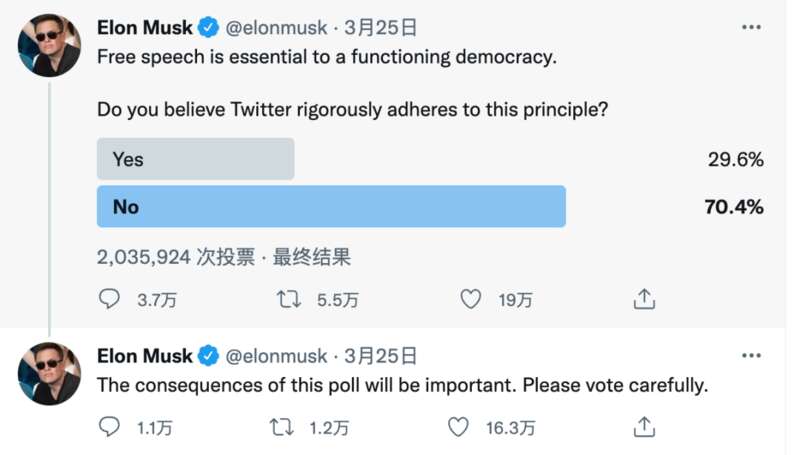This screenshot has height=455, width=800.
Task: Open replies on the poll tweet
Action: click(x=109, y=299)
